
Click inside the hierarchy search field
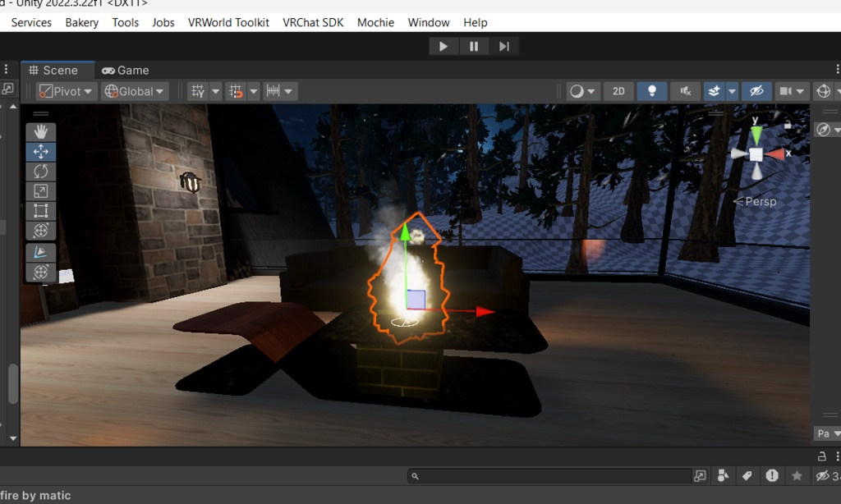[x=550, y=475]
